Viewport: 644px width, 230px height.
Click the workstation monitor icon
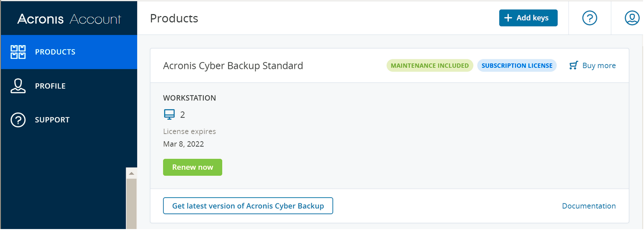[169, 115]
